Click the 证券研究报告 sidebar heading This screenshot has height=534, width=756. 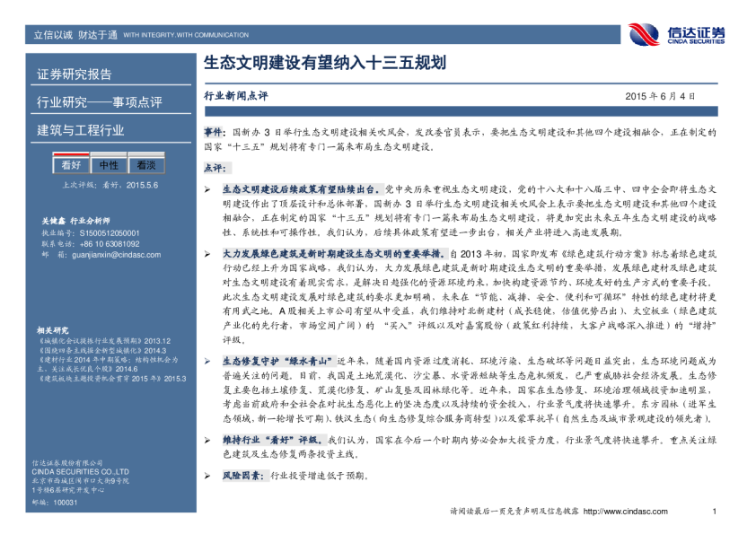[x=75, y=74]
